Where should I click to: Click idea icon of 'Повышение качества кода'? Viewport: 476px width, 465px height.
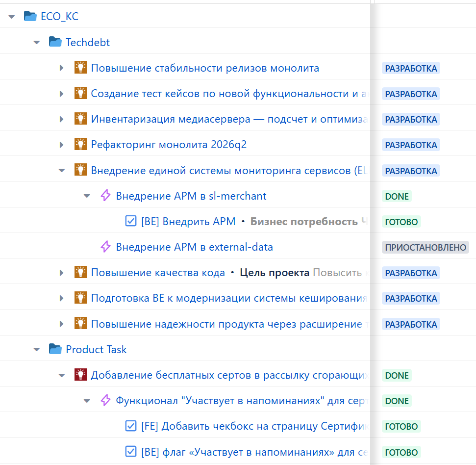coord(80,272)
